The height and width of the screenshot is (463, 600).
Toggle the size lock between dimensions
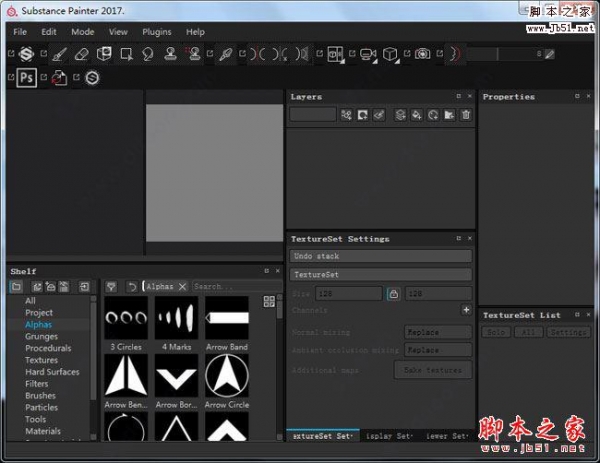tap(394, 293)
